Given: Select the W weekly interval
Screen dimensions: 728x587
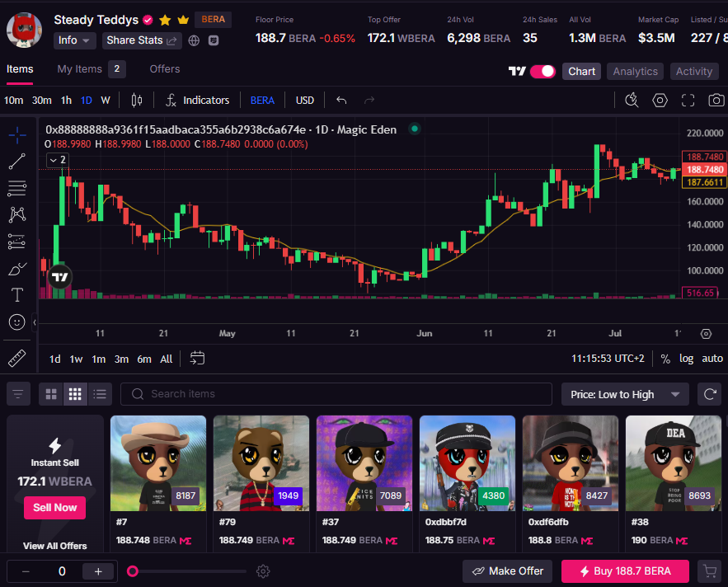Looking at the screenshot, I should pyautogui.click(x=106, y=101).
